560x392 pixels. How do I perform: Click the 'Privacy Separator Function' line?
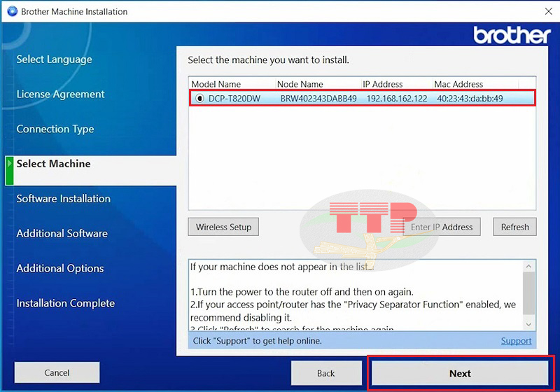pos(353,304)
